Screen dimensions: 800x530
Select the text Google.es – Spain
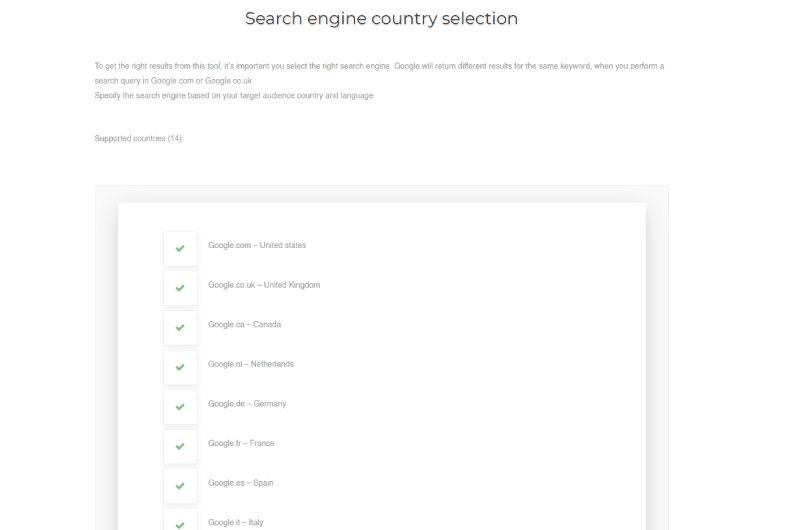tap(240, 483)
